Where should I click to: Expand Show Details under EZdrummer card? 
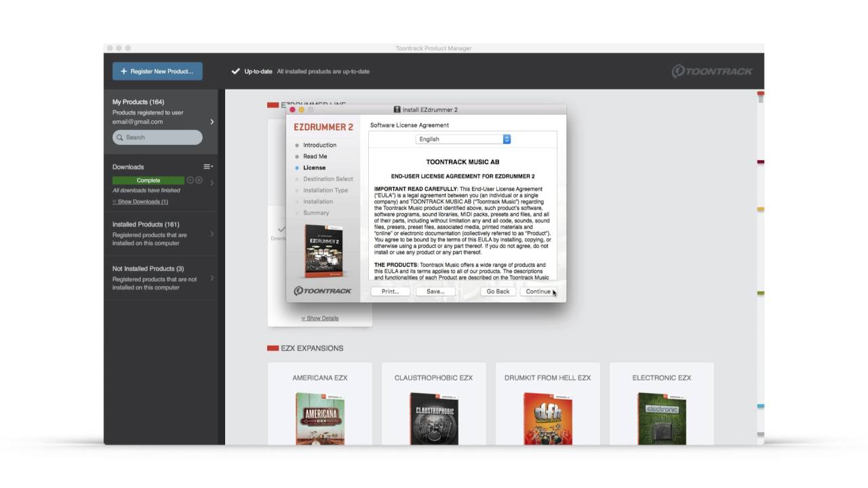coord(320,318)
